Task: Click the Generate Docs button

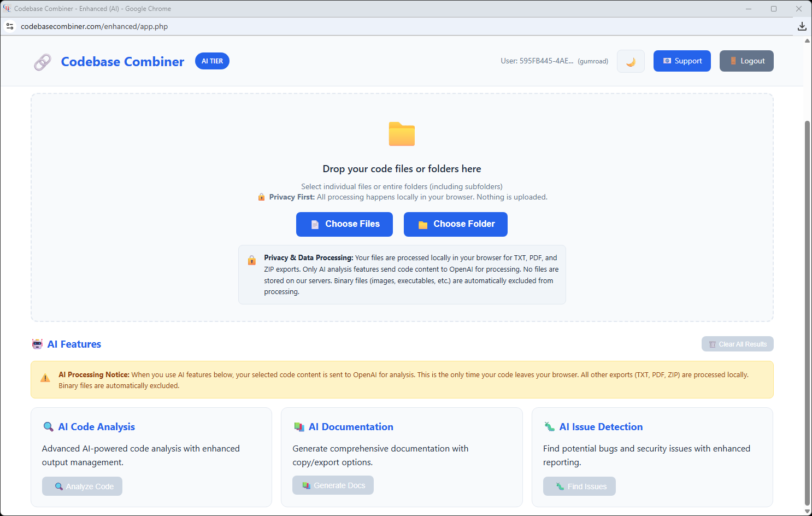Action: pyautogui.click(x=333, y=485)
